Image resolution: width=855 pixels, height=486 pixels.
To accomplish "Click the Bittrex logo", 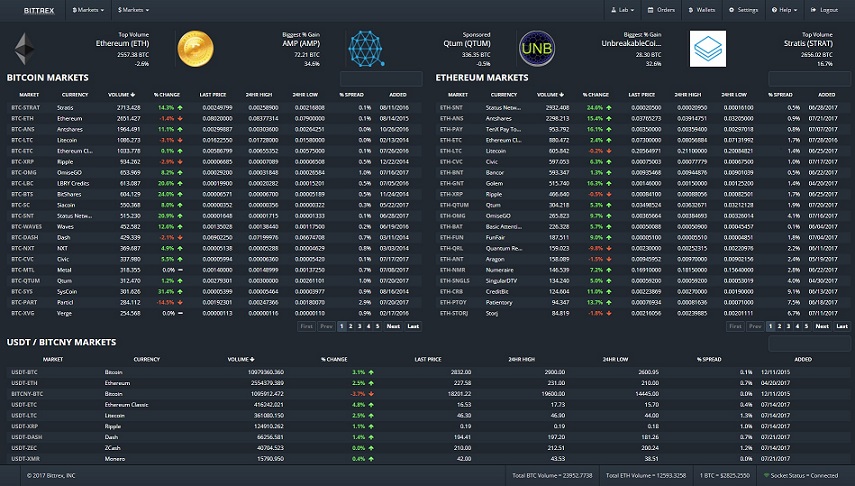I will click(x=39, y=10).
